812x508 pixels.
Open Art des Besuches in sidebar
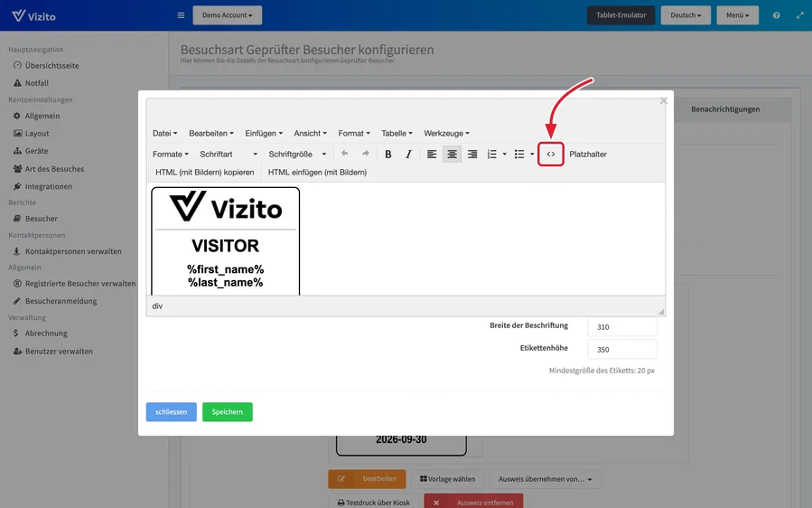pyautogui.click(x=48, y=169)
